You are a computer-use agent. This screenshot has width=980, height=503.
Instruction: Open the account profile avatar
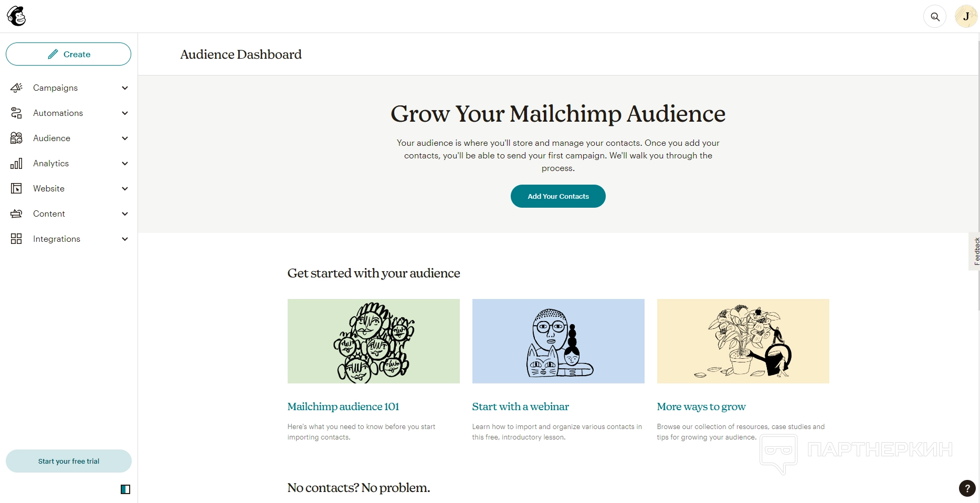coord(966,17)
